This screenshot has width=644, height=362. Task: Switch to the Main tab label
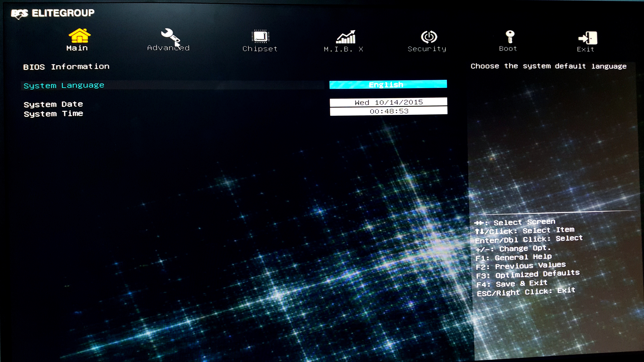coord(77,48)
